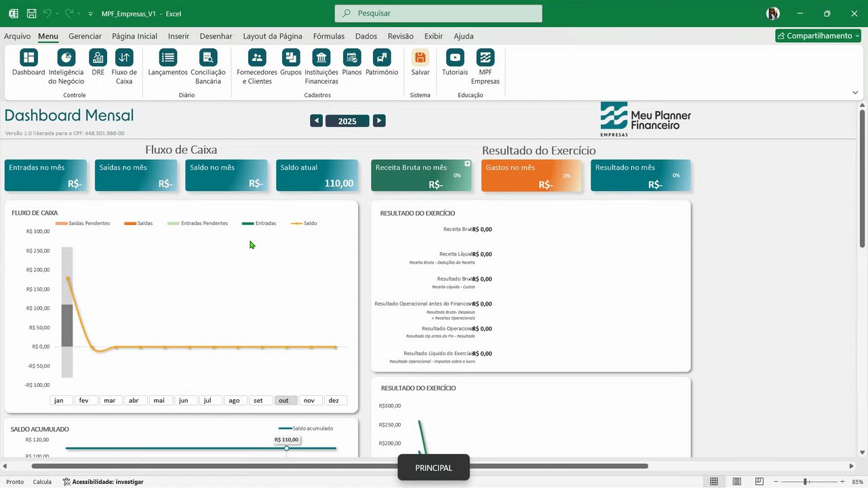
Task: Switch to Normal view in status bar
Action: [713, 482]
